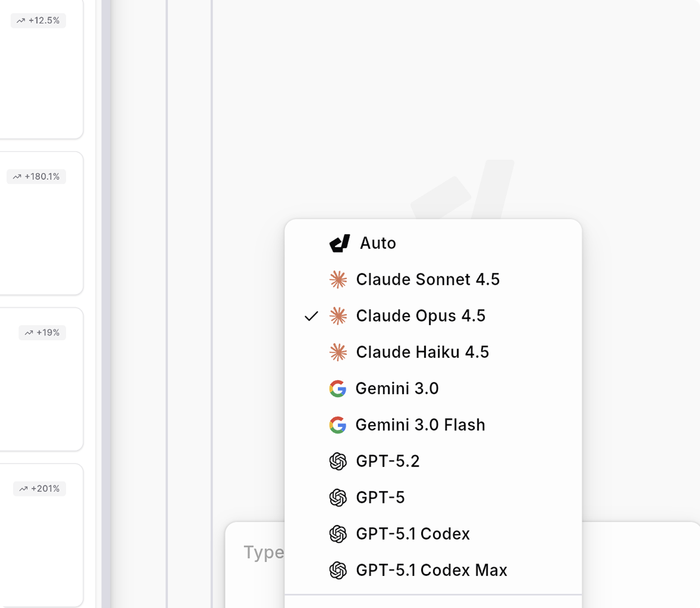Image resolution: width=700 pixels, height=608 pixels.
Task: Select GPT-5.1 Codex model
Action: 433,534
